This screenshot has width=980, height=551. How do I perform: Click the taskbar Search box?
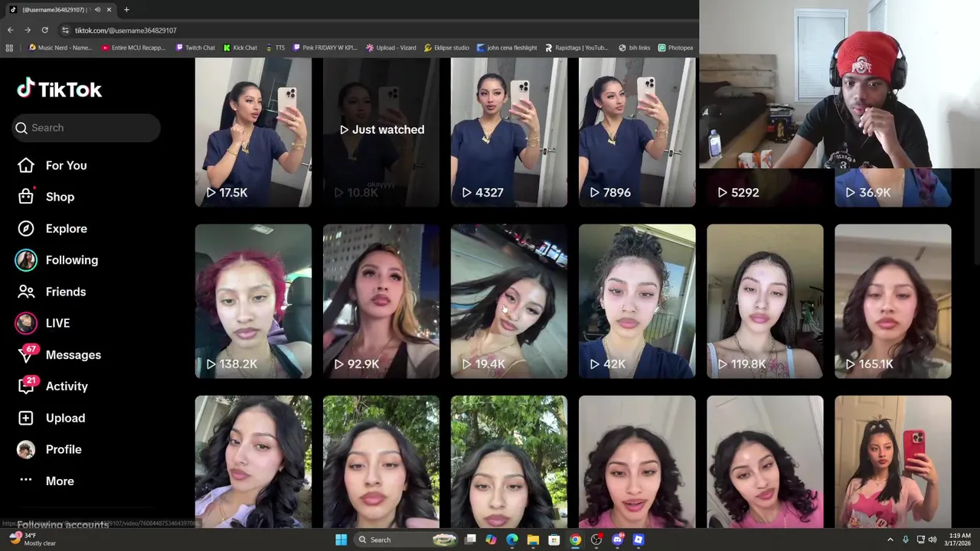(406, 540)
